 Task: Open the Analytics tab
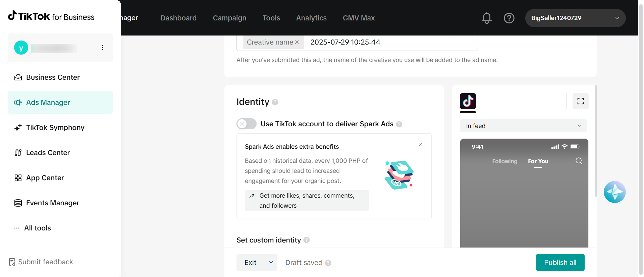(x=311, y=18)
